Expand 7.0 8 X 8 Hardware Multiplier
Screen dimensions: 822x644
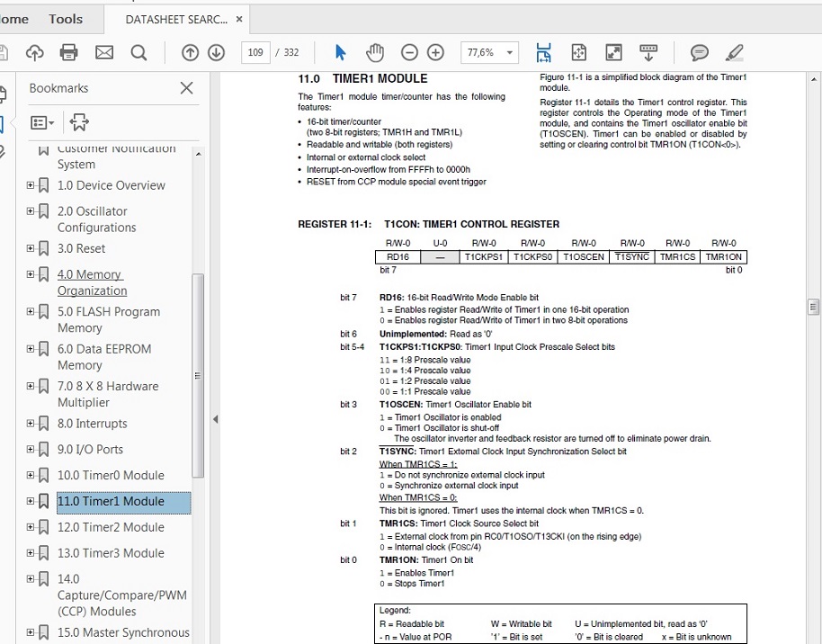(31, 386)
